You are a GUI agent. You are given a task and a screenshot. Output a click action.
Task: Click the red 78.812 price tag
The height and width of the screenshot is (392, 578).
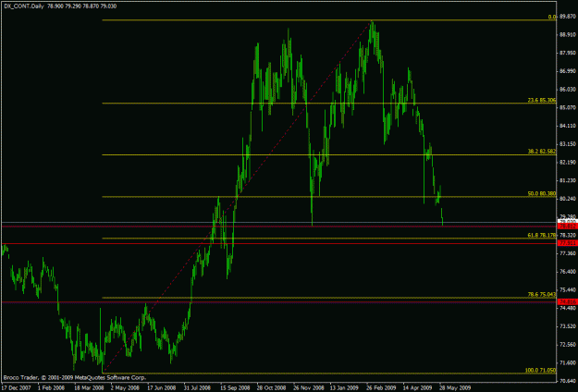click(567, 227)
